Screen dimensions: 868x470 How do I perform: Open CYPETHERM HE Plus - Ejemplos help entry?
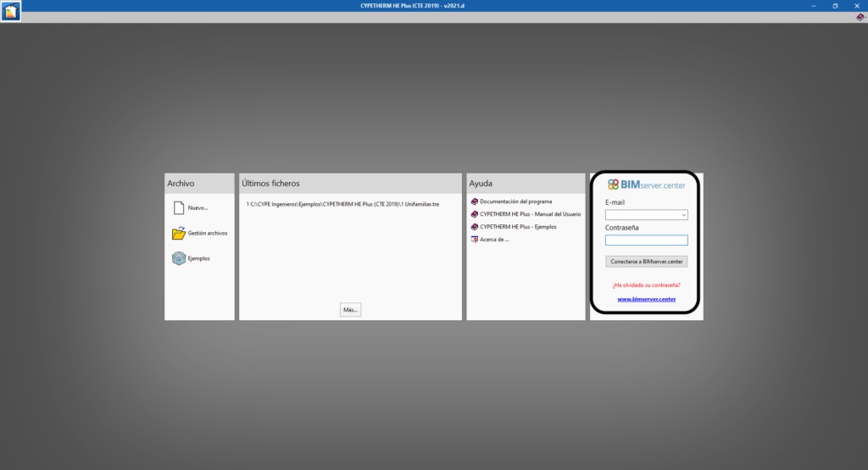coord(518,227)
